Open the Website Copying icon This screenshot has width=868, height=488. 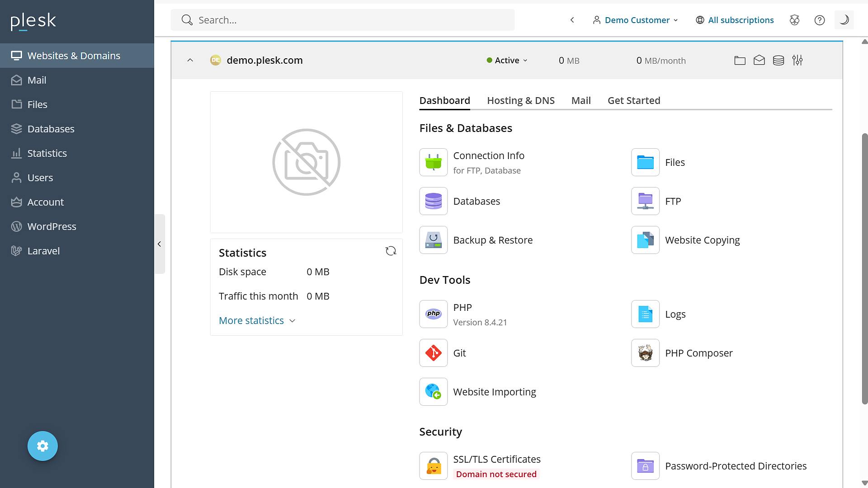[x=645, y=240]
